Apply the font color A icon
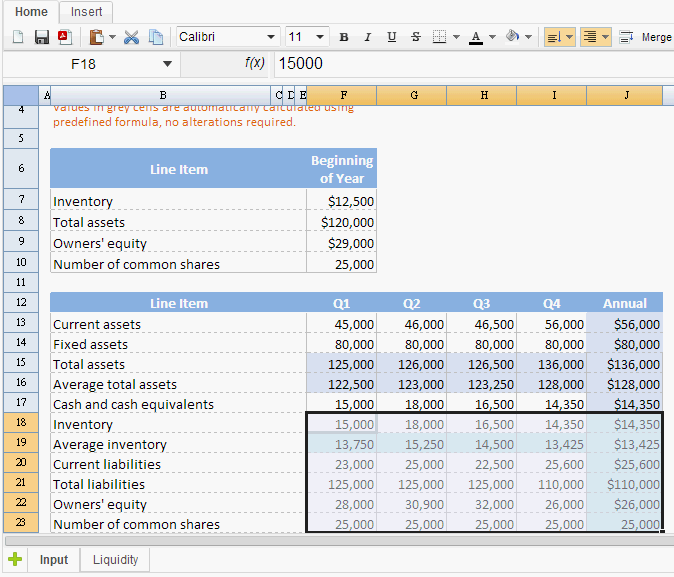 [x=475, y=37]
